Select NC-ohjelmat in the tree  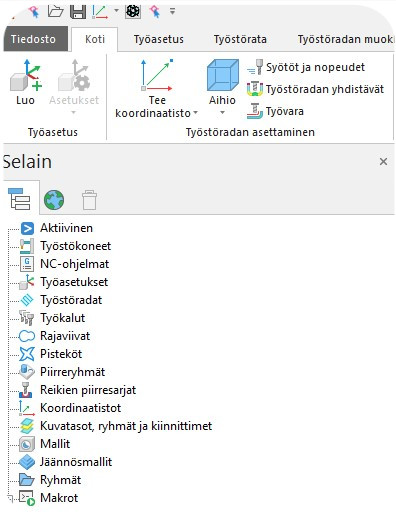(74, 264)
